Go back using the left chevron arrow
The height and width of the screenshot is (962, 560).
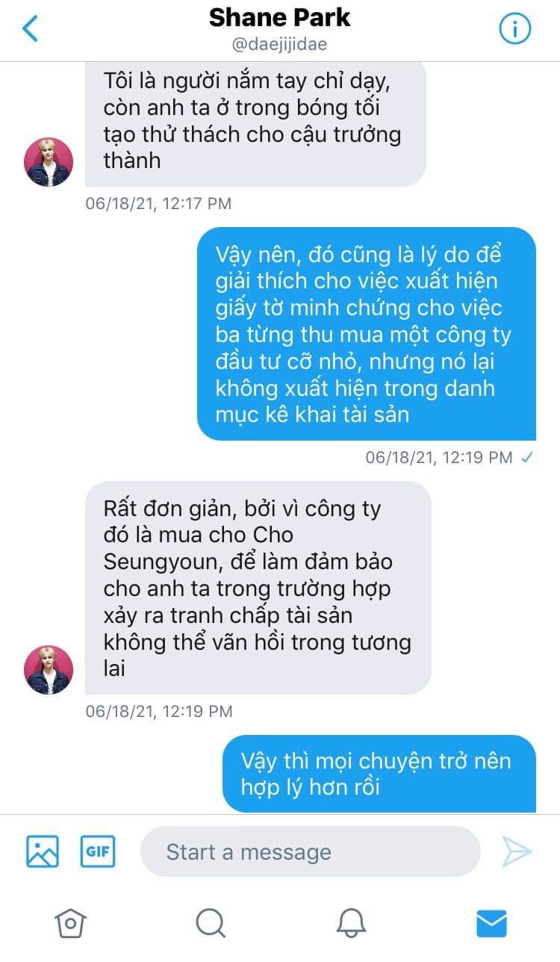tap(30, 28)
